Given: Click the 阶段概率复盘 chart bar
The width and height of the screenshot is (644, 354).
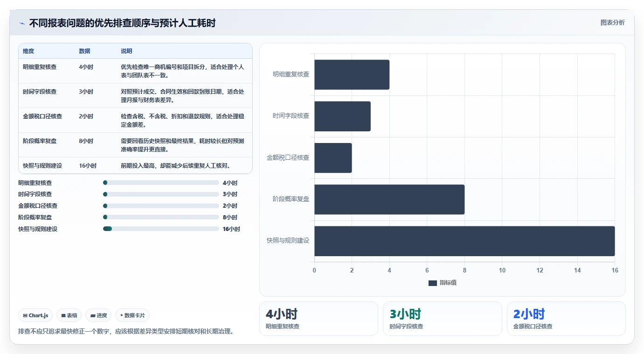Looking at the screenshot, I should click(x=389, y=199).
